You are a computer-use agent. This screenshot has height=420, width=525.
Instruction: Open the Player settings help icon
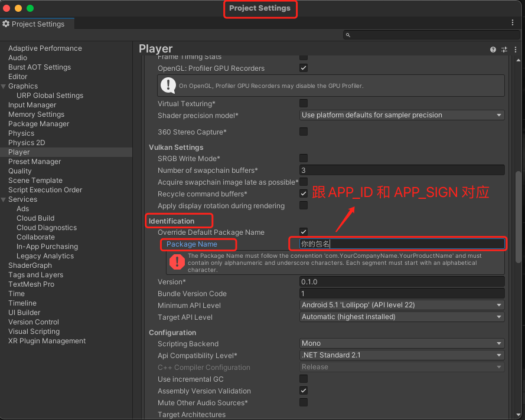point(493,50)
